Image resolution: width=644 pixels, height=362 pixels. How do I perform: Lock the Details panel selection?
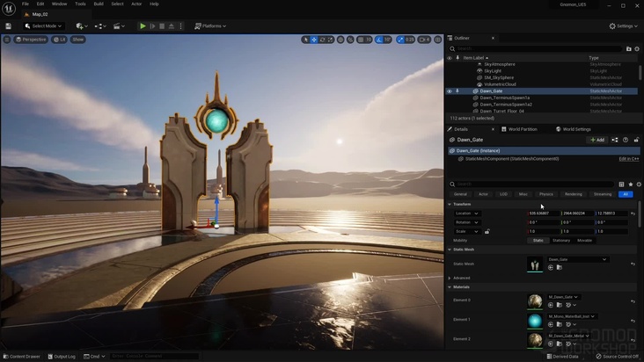(x=636, y=140)
